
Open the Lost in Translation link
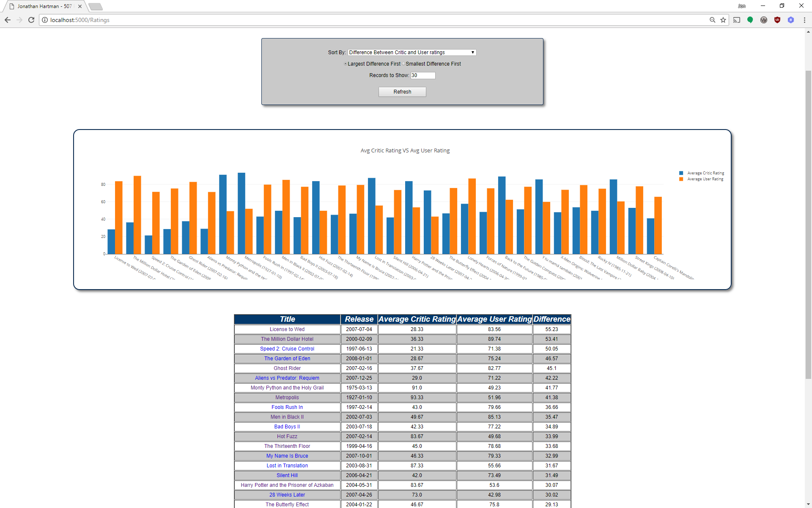287,466
